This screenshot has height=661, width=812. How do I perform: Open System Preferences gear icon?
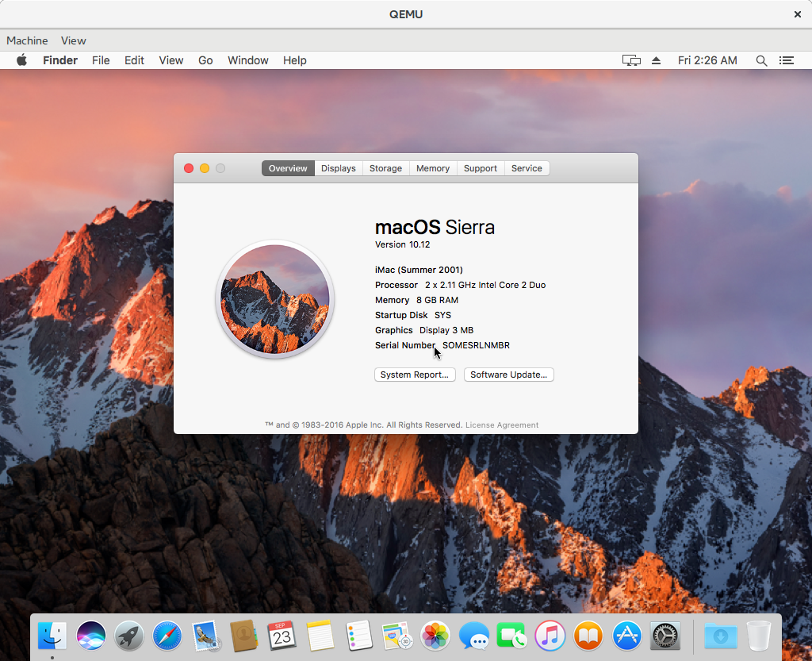pyautogui.click(x=665, y=636)
